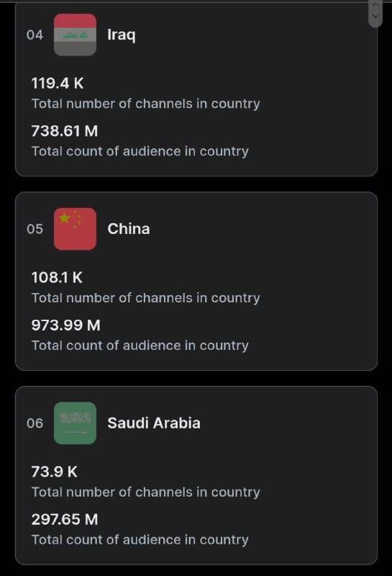
Task: Click Iraq's 119.4 K channels value
Action: [x=58, y=84]
